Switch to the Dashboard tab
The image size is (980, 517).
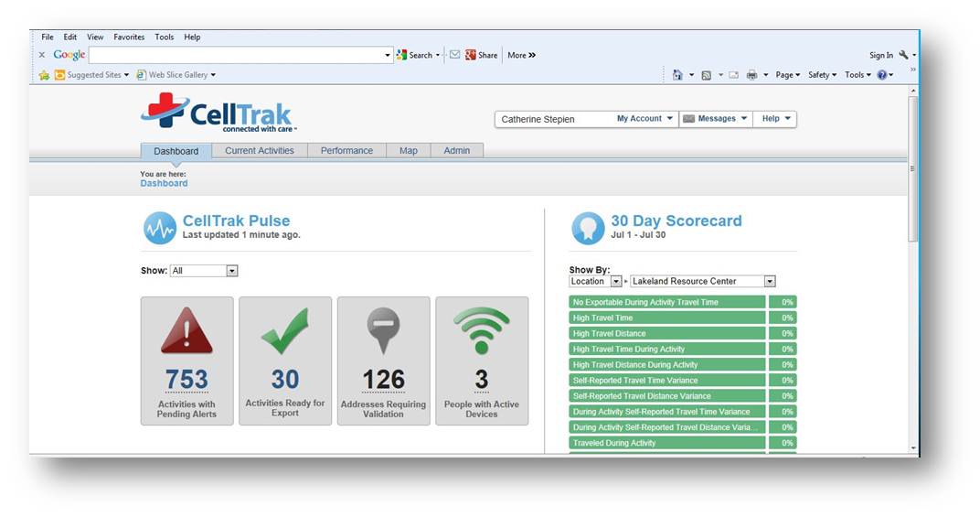[176, 151]
